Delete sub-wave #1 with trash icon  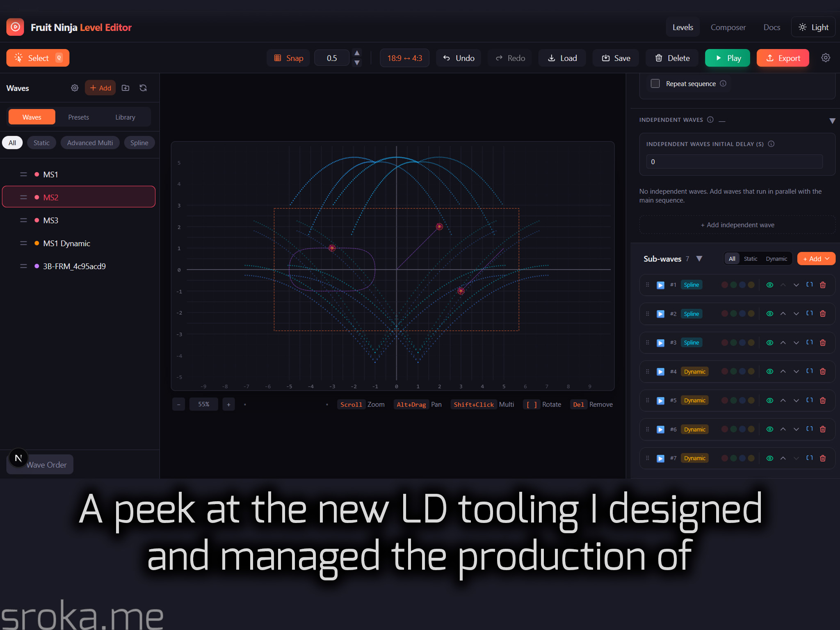(x=823, y=285)
